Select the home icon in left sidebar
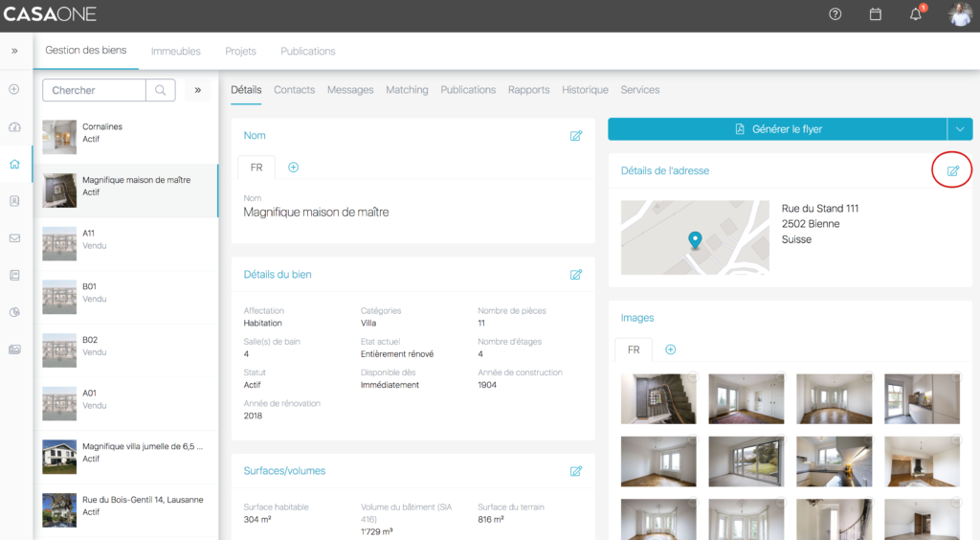This screenshot has width=980, height=540. point(14,164)
